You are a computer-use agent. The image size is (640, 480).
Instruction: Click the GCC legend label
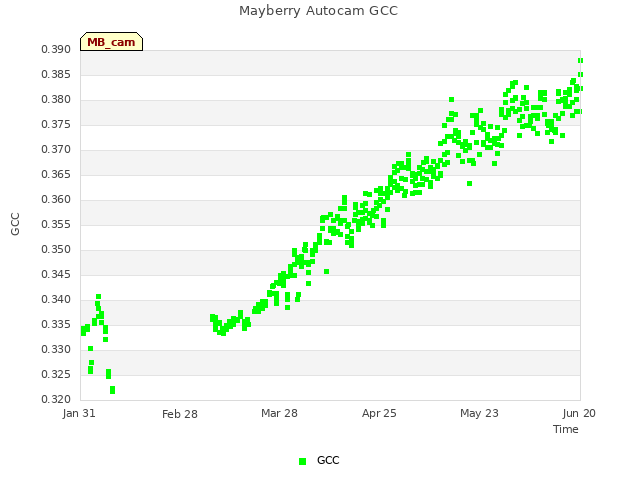point(328,460)
